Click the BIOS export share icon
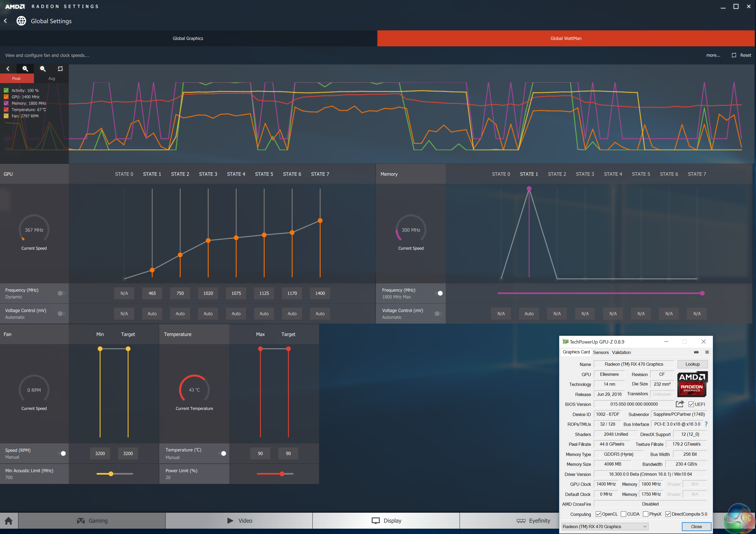The height and width of the screenshot is (534, 756). (679, 404)
